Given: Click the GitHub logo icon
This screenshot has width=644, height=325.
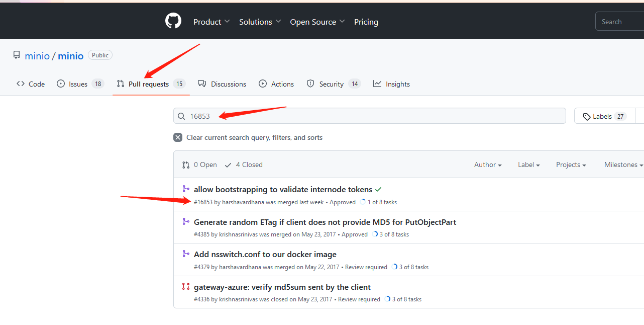Looking at the screenshot, I should (x=173, y=21).
